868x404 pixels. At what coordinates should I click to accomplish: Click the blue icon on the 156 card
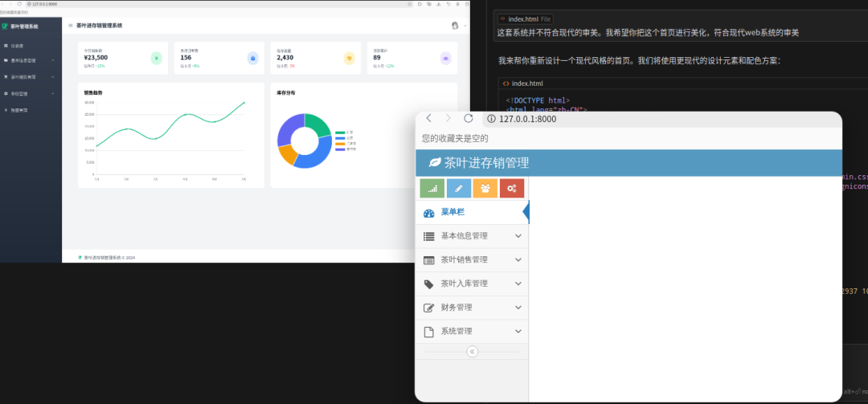(x=252, y=58)
